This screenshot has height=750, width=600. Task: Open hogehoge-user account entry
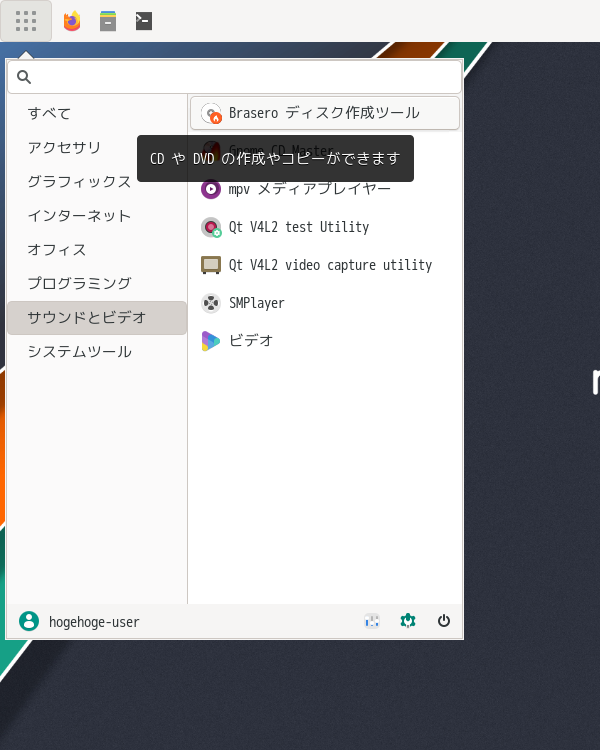coord(79,621)
